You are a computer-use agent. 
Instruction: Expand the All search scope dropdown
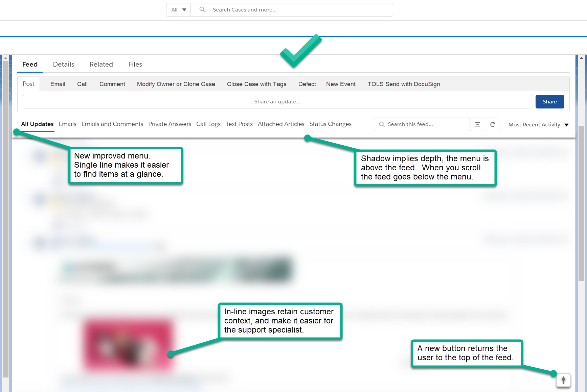point(179,10)
